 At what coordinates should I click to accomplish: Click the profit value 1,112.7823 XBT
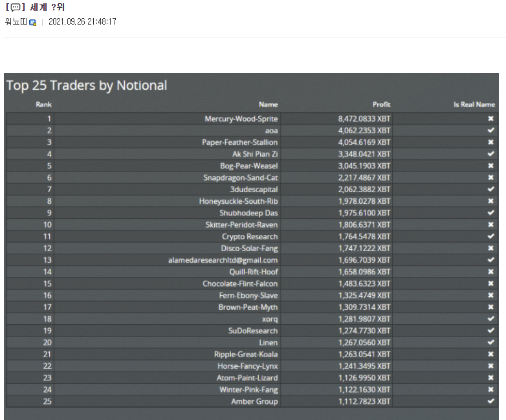click(364, 402)
